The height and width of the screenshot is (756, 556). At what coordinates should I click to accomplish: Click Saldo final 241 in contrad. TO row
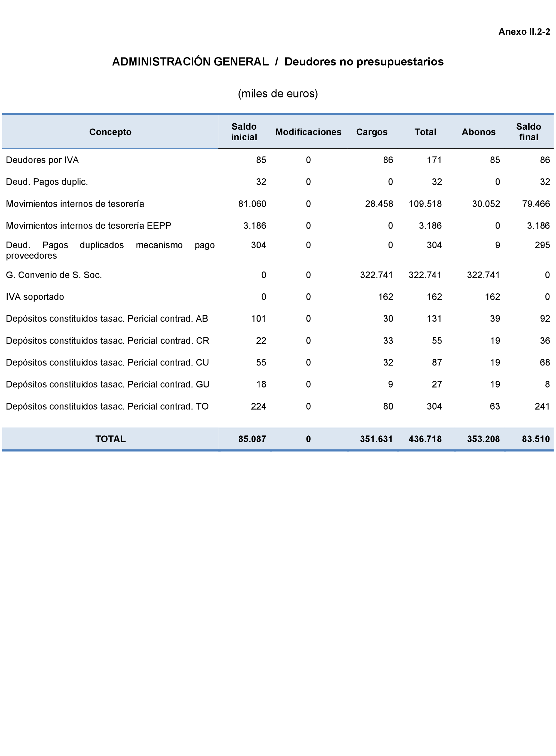(543, 406)
